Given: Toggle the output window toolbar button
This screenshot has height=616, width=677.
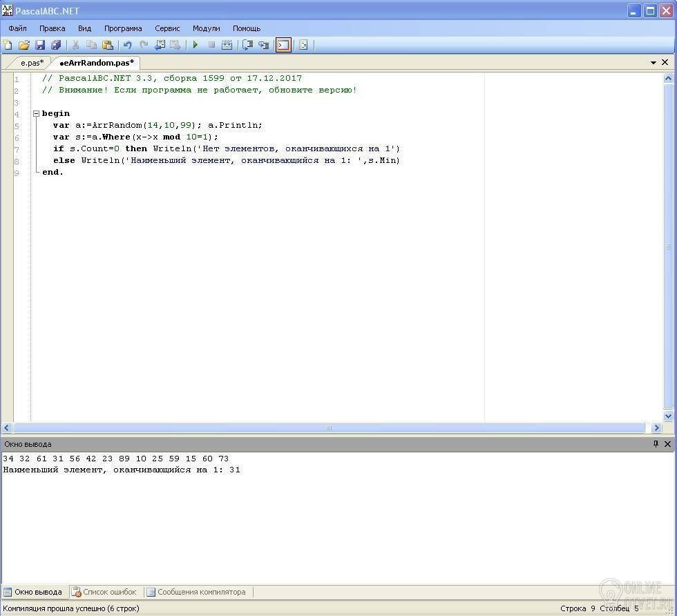Looking at the screenshot, I should (283, 44).
